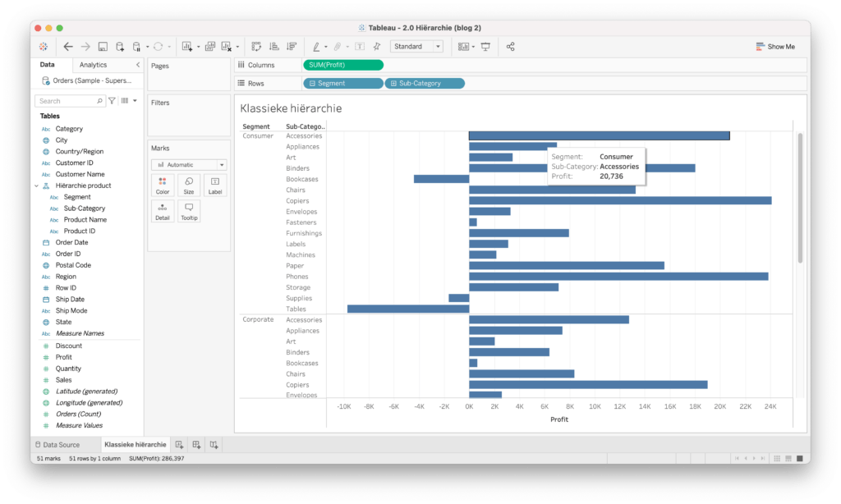Switch to the Analytics tab
The height and width of the screenshot is (504, 841).
93,65
